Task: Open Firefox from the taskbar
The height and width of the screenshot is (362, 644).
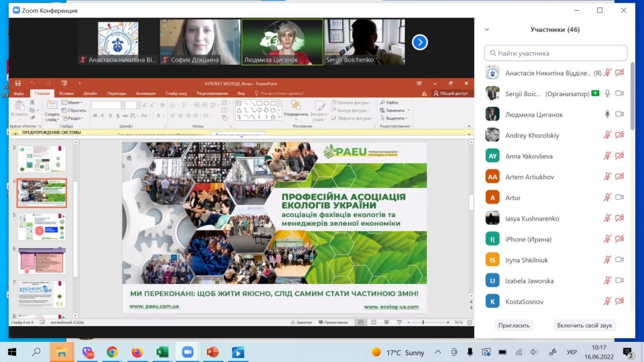Action: [x=136, y=352]
